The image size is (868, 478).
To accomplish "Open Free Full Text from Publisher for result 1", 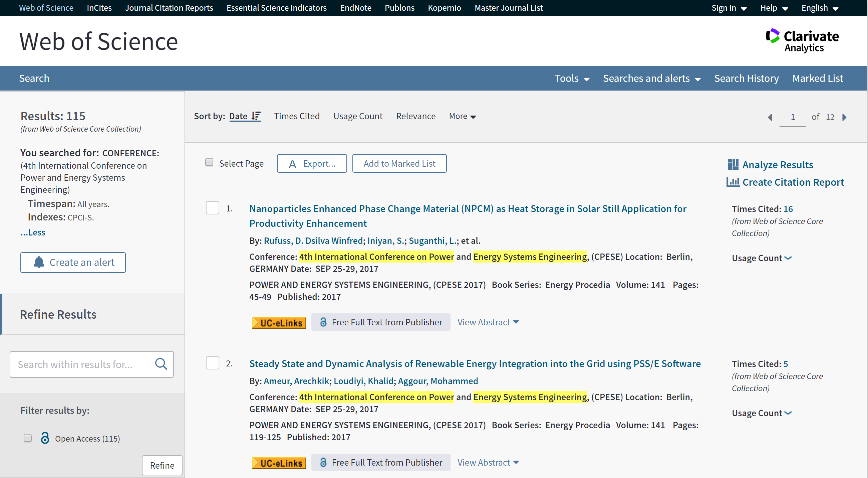I will tap(381, 322).
